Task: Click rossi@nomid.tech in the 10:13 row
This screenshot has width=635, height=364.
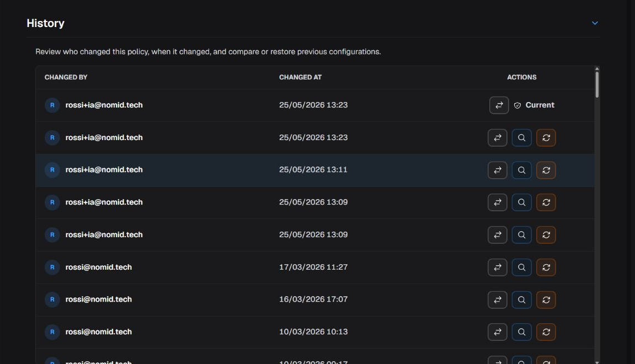Action: [x=98, y=331]
